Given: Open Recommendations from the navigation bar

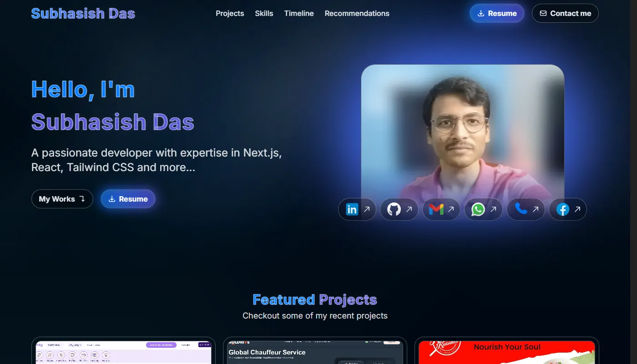Looking at the screenshot, I should tap(357, 13).
